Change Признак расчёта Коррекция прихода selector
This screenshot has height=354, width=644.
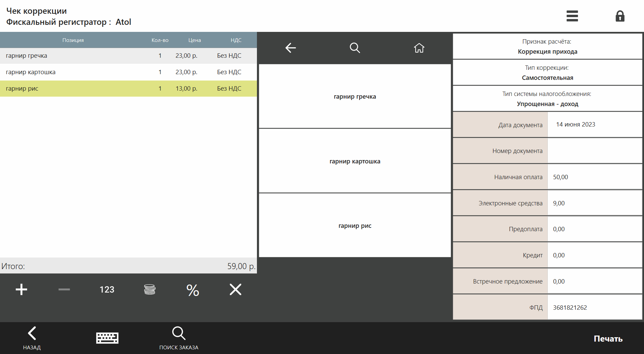click(547, 46)
